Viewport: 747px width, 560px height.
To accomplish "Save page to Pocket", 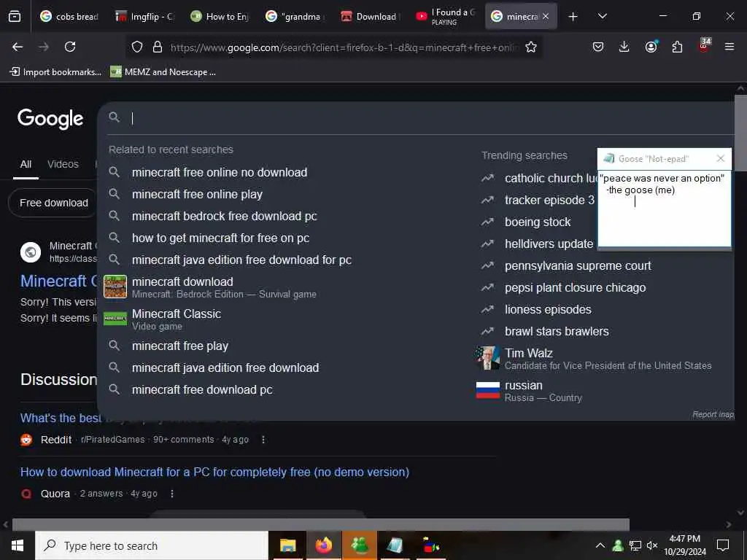I will [598, 47].
